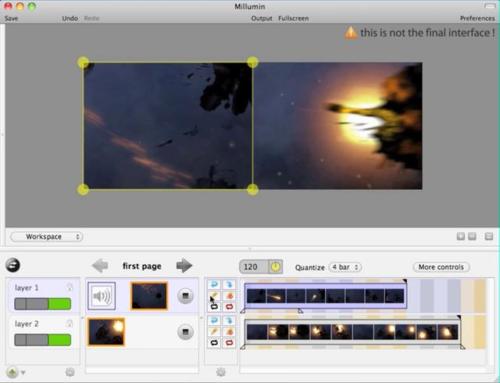Click layer 2 orange dot icon
Viewport: 500px width, 383px height.
tap(229, 332)
